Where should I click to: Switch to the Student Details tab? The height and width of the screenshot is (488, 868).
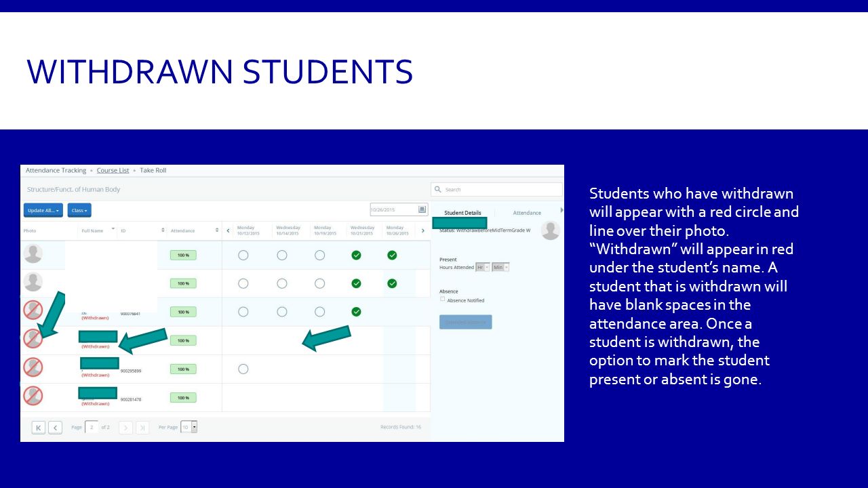pos(462,213)
